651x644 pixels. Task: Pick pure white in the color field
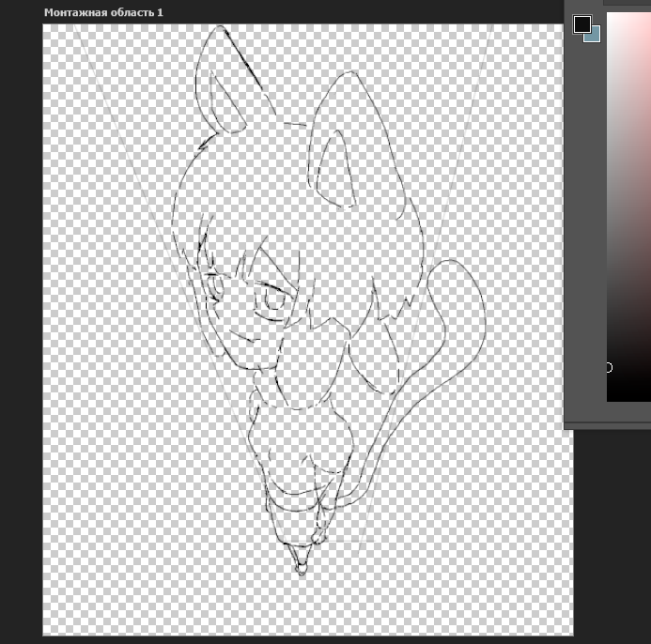coord(609,14)
